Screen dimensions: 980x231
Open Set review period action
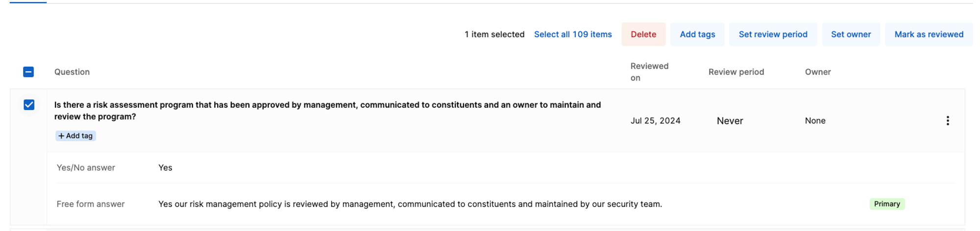pos(773,34)
